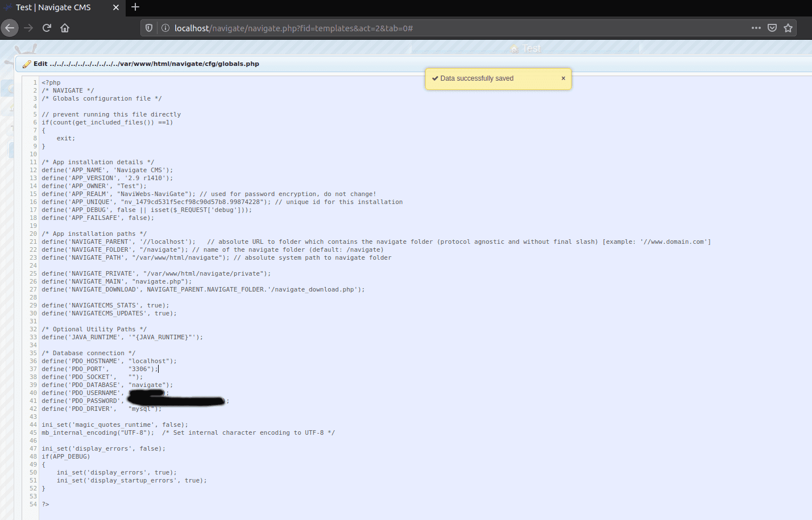
Task: Click the PDO_SOCKET define line
Action: point(92,377)
